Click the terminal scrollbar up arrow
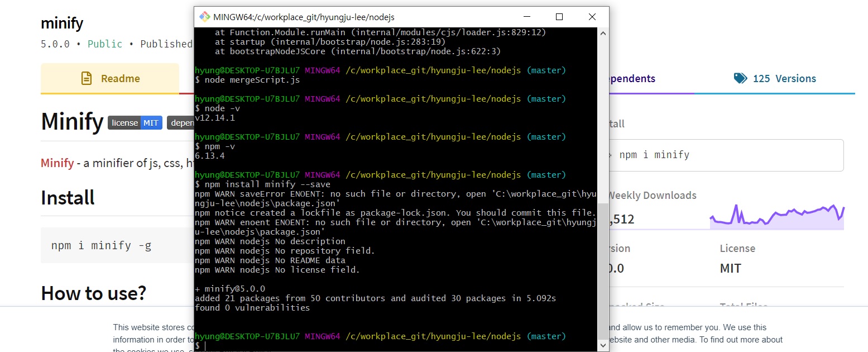868x352 pixels. point(603,33)
